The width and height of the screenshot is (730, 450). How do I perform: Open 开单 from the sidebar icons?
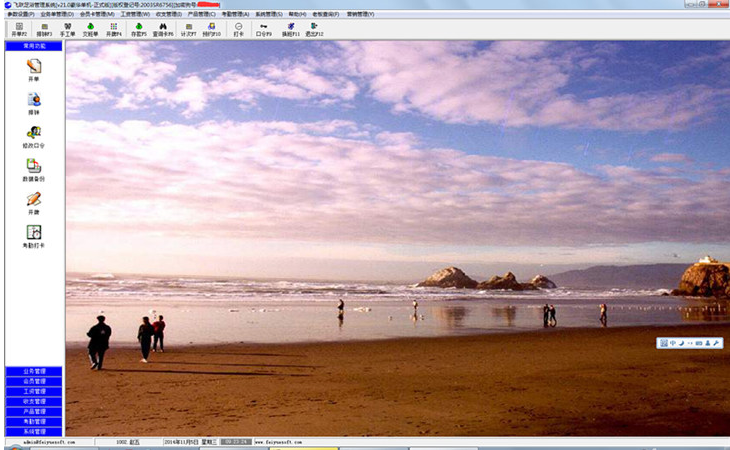[34, 70]
